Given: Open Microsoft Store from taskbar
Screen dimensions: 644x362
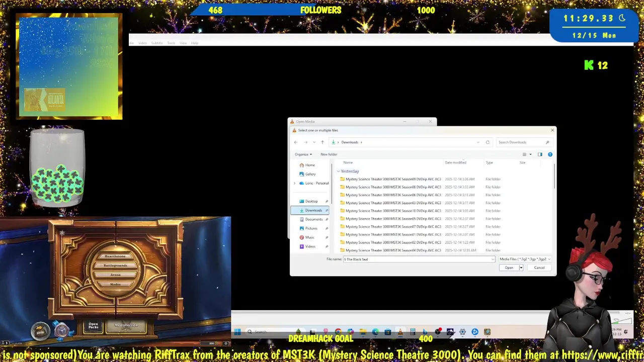Looking at the screenshot, I should (x=388, y=331).
